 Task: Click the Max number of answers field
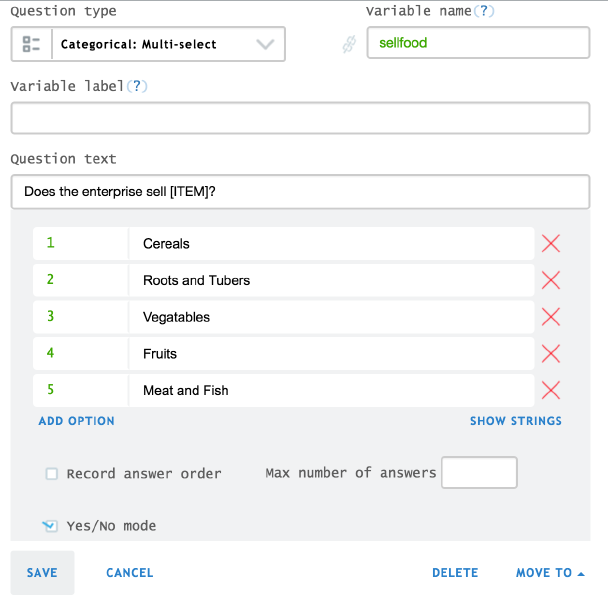point(479,473)
